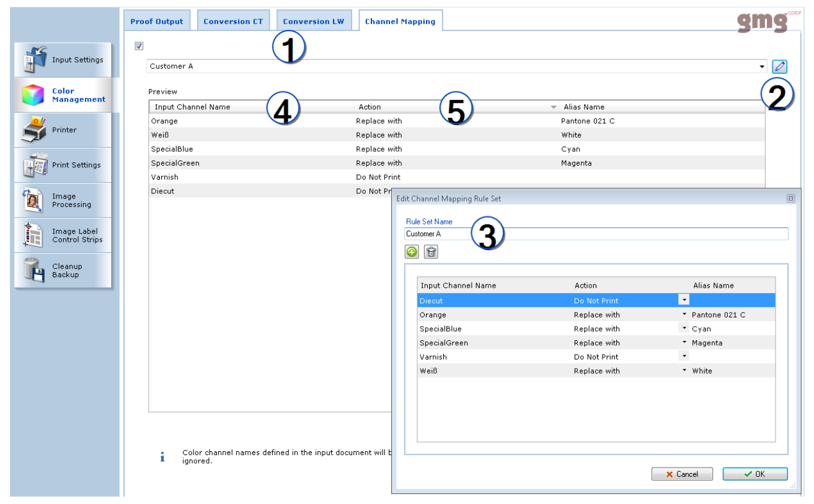Open Cleanup Backup section
This screenshot has width=814, height=504.
[x=63, y=270]
